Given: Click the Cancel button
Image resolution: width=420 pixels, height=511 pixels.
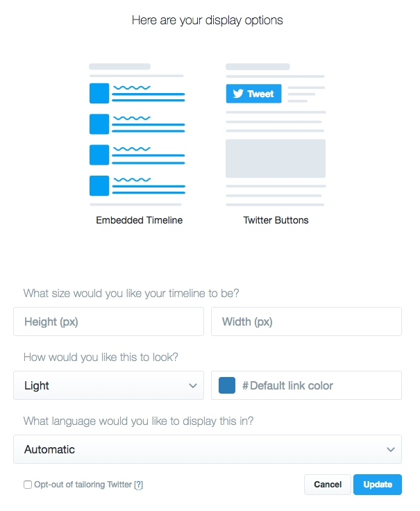Looking at the screenshot, I should point(328,485).
